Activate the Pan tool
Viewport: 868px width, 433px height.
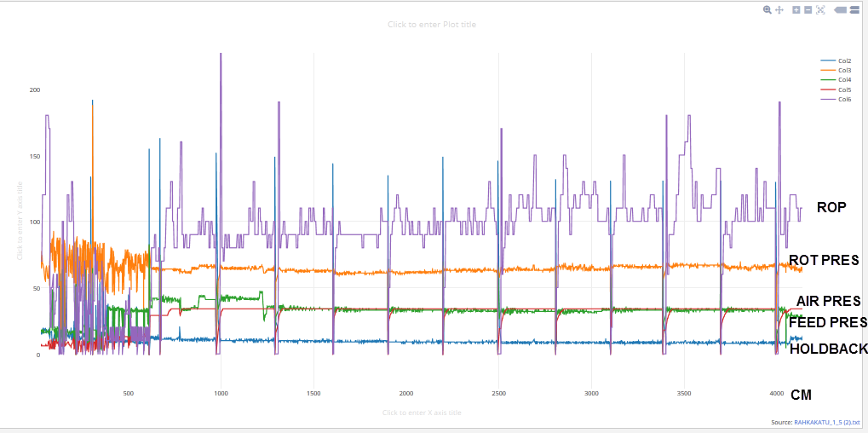[x=779, y=10]
